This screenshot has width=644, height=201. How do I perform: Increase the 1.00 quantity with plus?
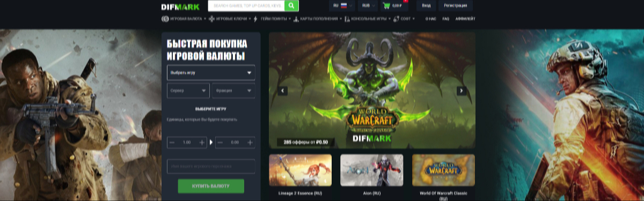pos(202,143)
